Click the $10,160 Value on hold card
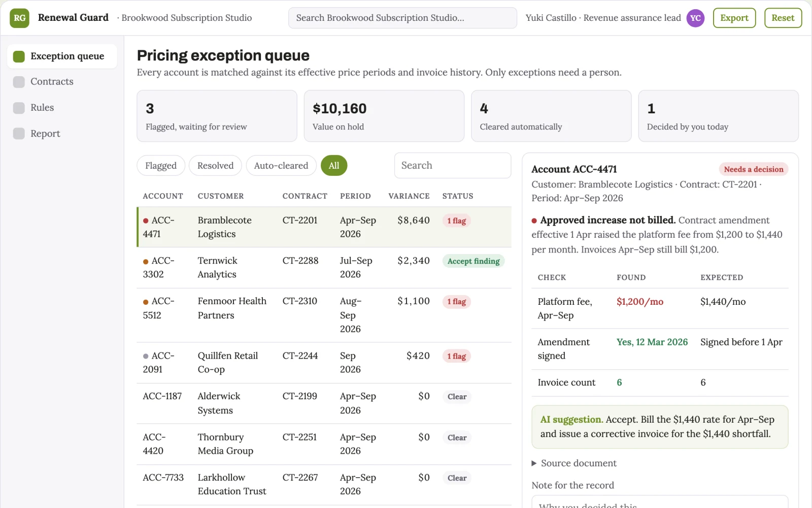Screen dimensions: 812x508 pos(384,116)
